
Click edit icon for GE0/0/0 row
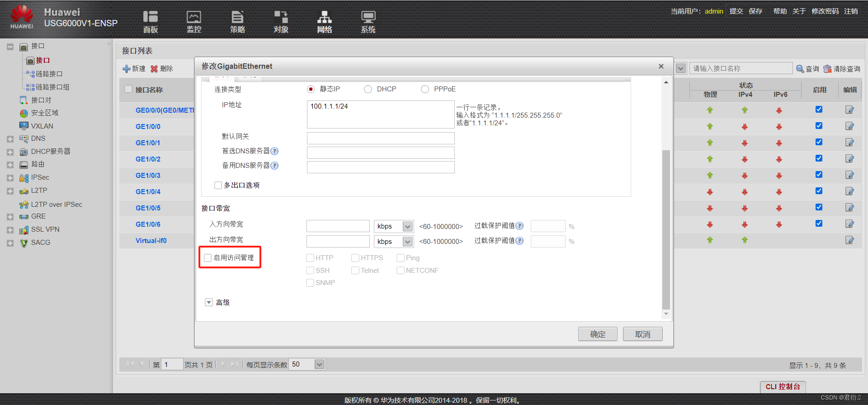849,110
